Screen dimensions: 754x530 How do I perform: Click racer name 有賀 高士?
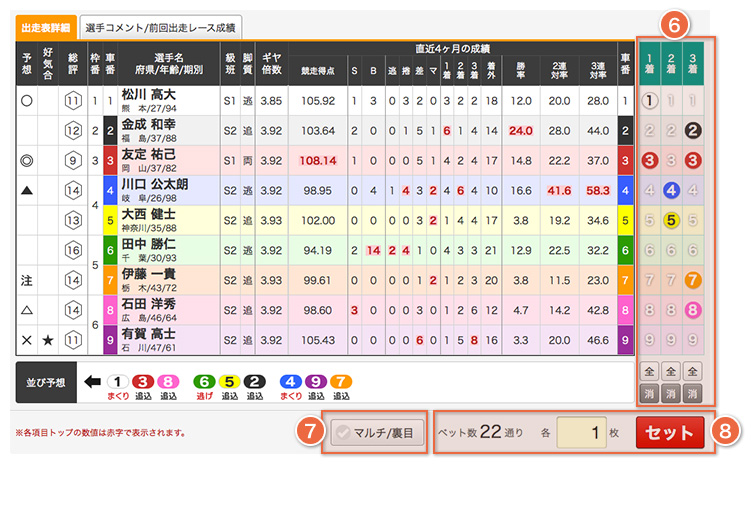pyautogui.click(x=149, y=333)
